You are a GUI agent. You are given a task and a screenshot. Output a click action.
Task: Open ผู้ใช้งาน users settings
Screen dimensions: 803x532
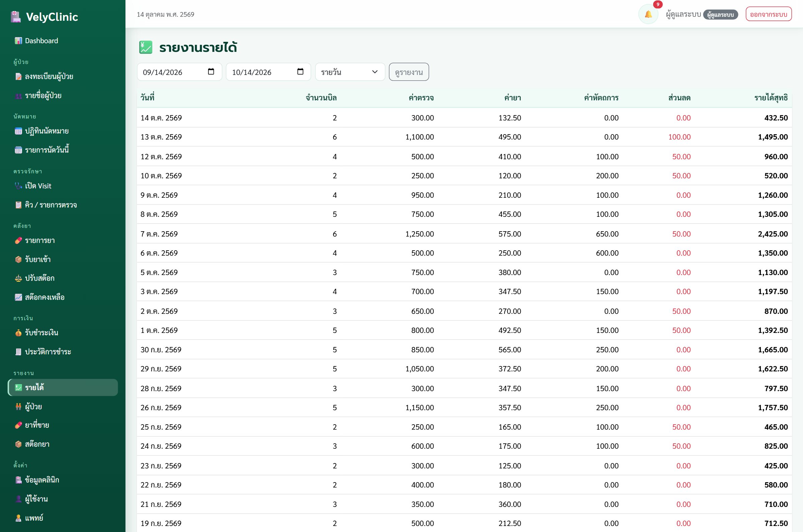click(63, 499)
